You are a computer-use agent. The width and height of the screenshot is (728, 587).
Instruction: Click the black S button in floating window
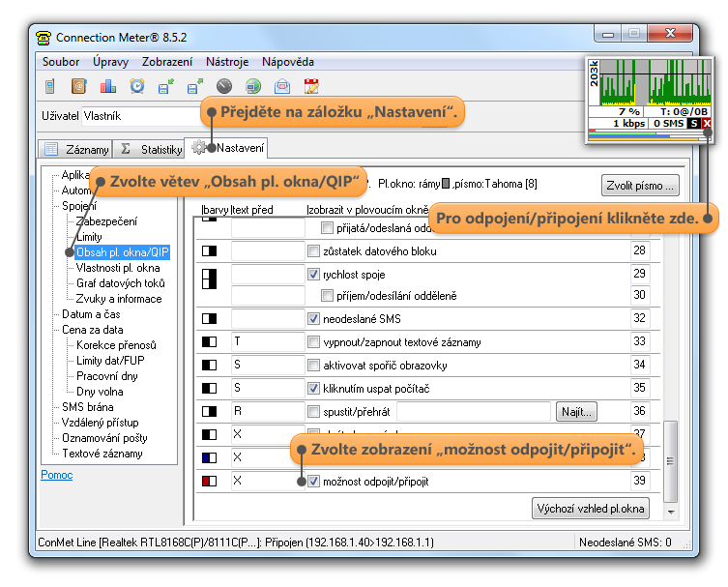[694, 124]
